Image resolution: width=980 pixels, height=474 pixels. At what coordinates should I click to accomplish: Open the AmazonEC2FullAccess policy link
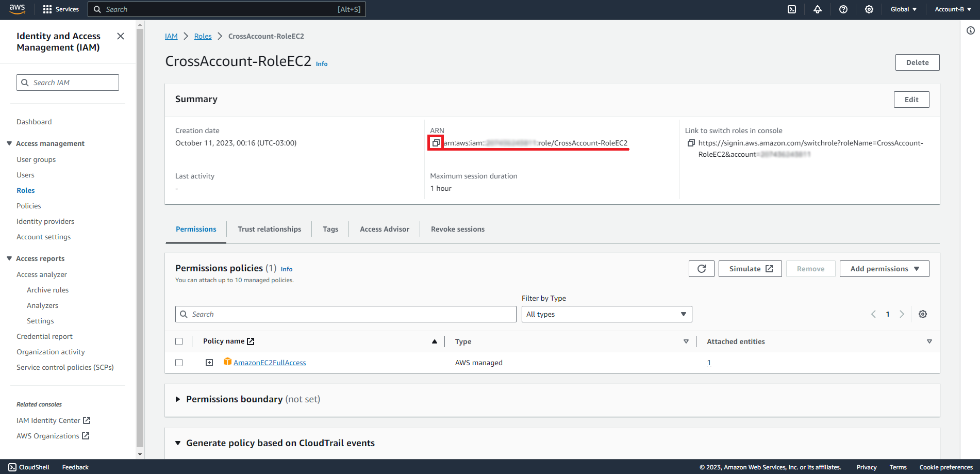pos(270,363)
